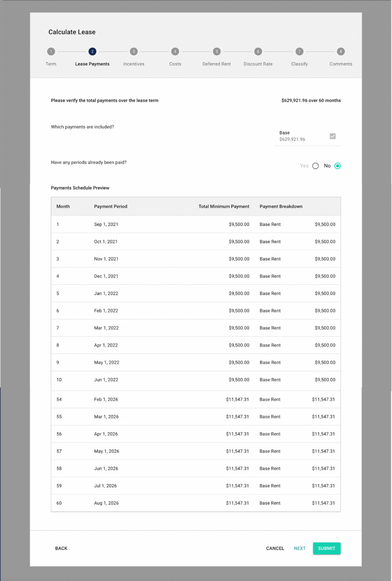Select the Jan 1, 2022 payment period
The image size is (392, 581).
click(x=106, y=294)
